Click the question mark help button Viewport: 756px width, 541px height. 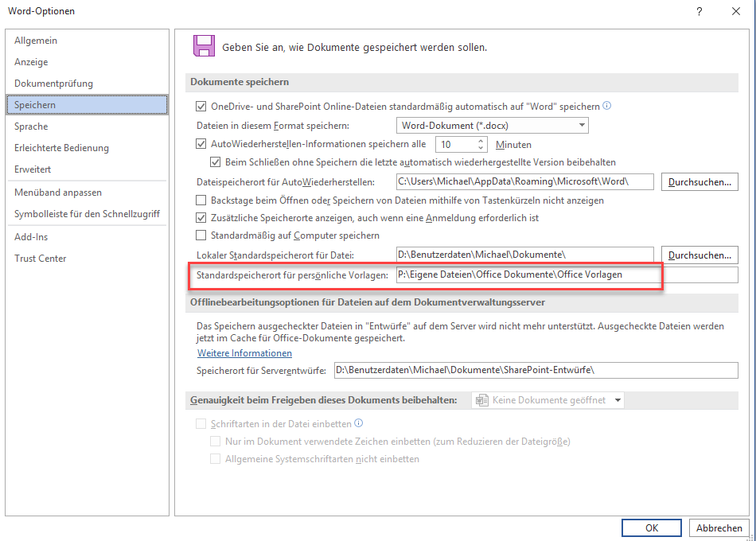699,11
